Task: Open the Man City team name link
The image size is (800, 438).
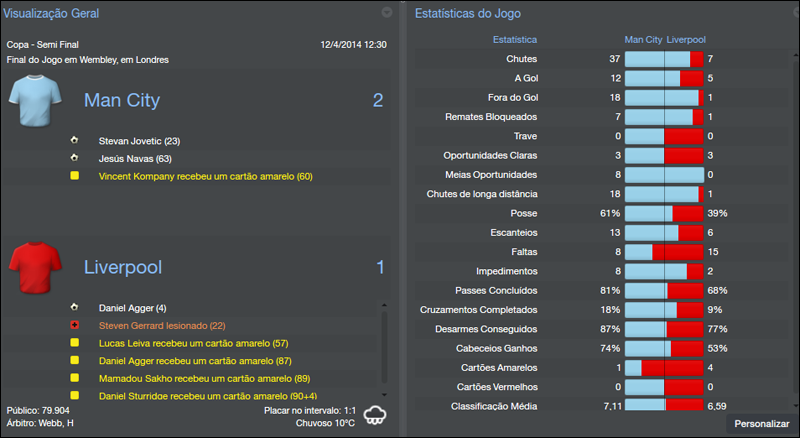Action: [x=122, y=100]
